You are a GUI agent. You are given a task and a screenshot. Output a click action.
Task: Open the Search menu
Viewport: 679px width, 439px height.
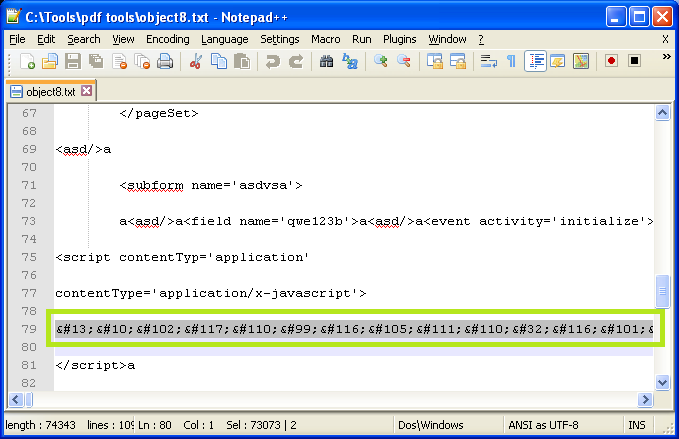point(84,39)
